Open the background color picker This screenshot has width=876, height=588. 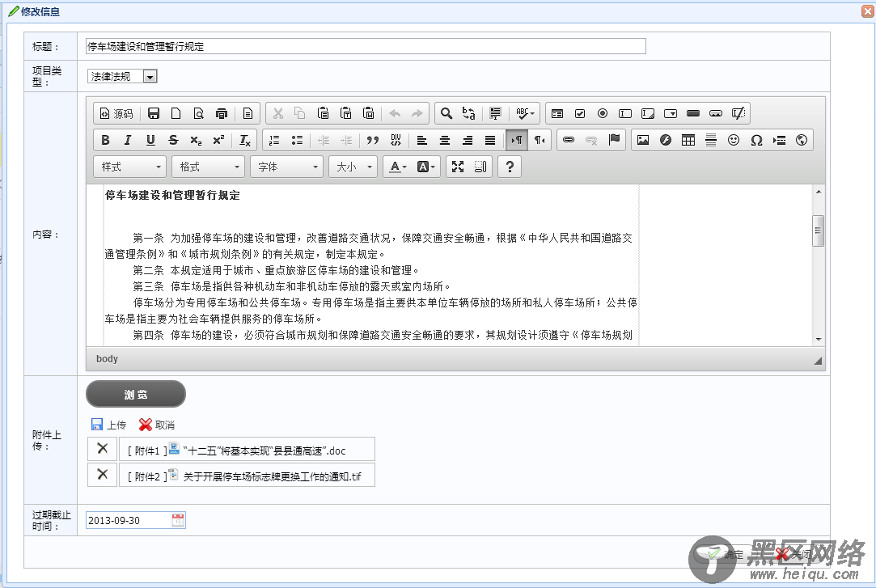[425, 167]
